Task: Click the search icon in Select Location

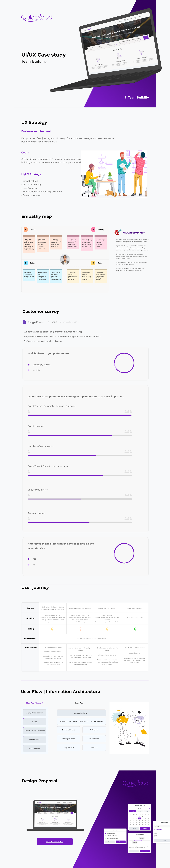Action: point(155,826)
